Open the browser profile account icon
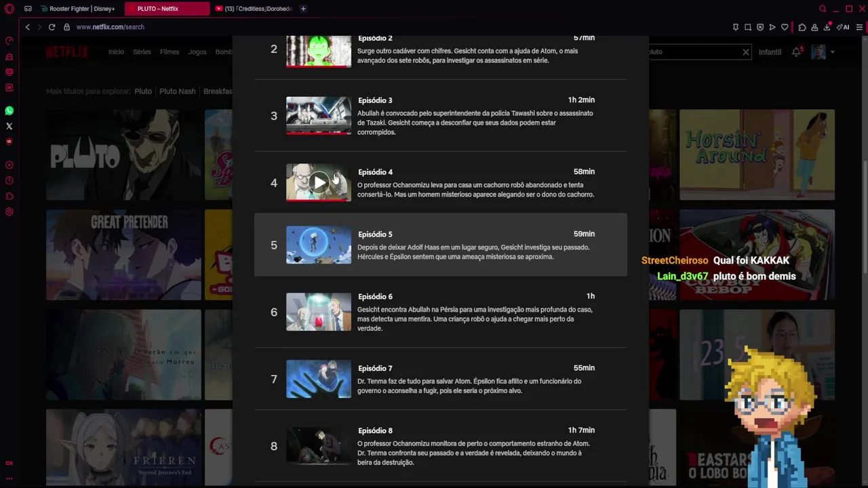Viewport: 868px width, 488px height. tap(814, 27)
